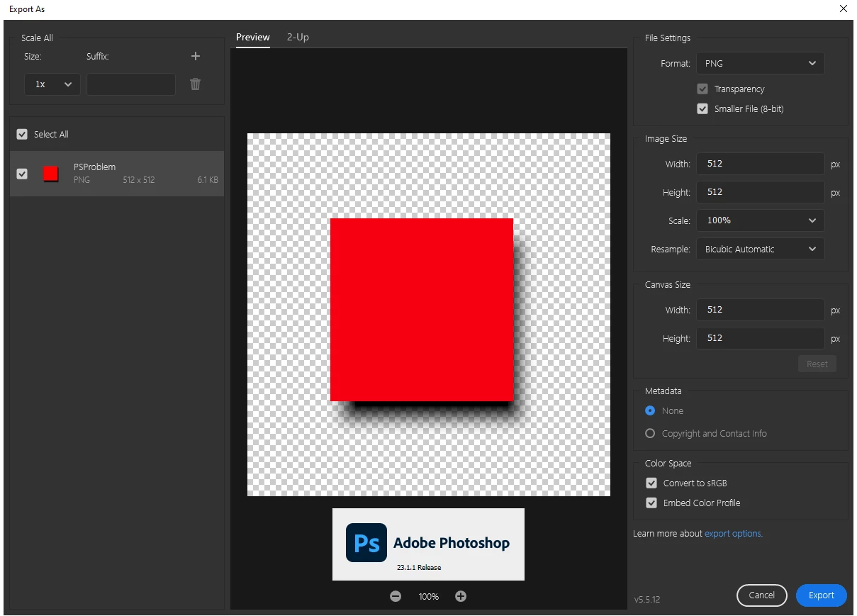Uncheck Convert to sRGB
Screen dimensions: 857x616
pyautogui.click(x=651, y=483)
